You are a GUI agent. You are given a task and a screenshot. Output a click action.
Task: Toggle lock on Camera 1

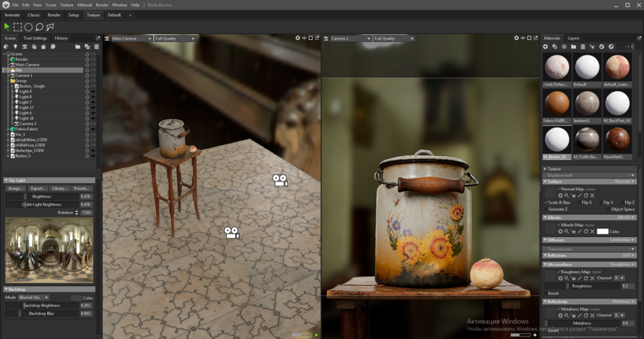pyautogui.click(x=87, y=75)
